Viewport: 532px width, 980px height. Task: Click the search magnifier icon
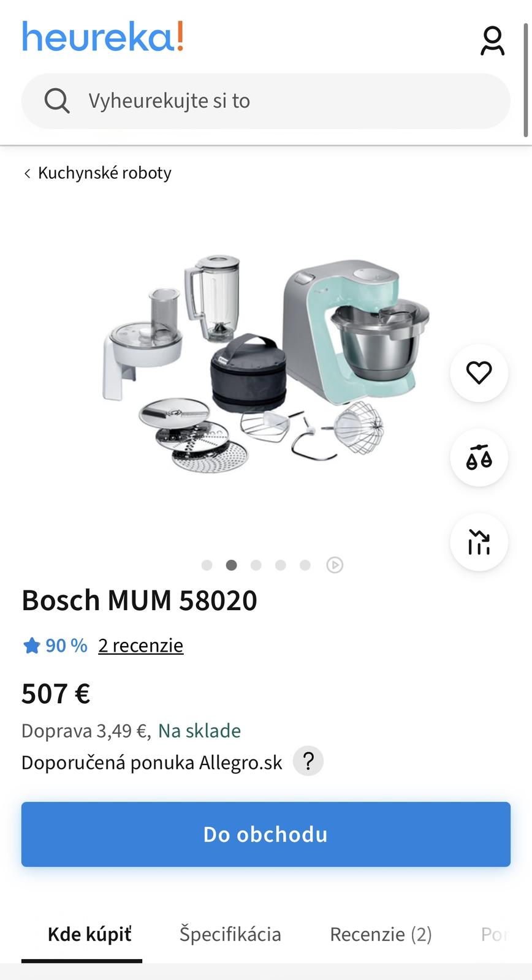point(57,100)
